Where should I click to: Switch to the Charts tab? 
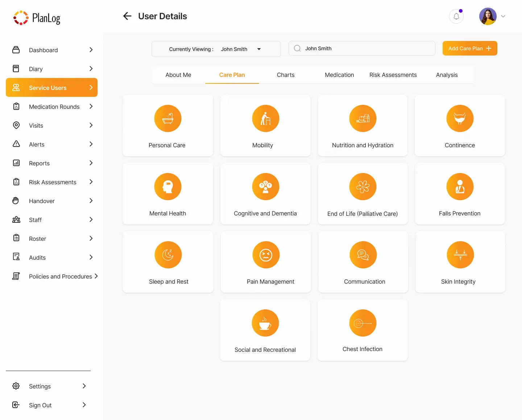(285, 75)
